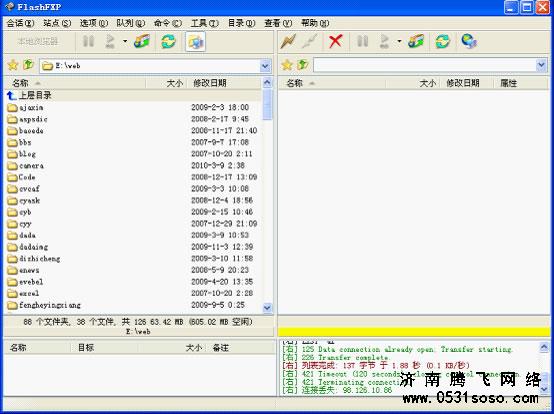The image size is (554, 414).
Task: Click left pane up-folder icon
Action: click(x=28, y=65)
